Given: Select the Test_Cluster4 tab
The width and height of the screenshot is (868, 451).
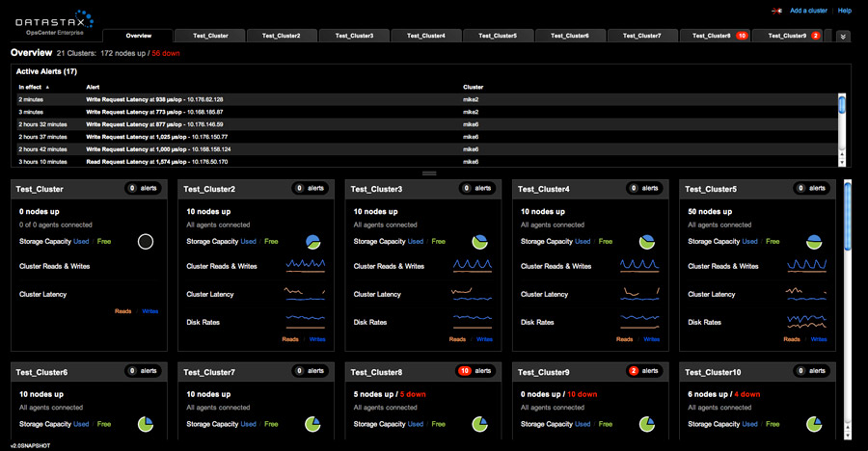Looking at the screenshot, I should point(425,36).
